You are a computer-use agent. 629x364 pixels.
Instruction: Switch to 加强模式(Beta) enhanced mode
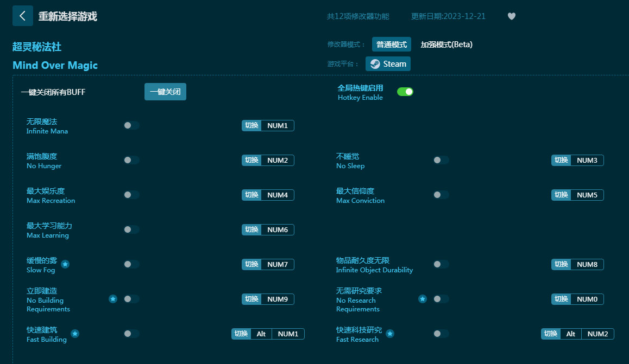coord(446,44)
